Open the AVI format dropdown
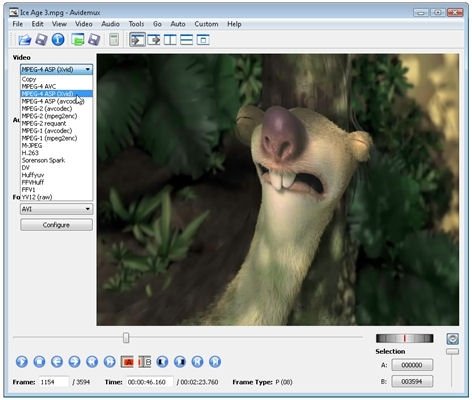This screenshot has height=400, width=472. click(57, 209)
